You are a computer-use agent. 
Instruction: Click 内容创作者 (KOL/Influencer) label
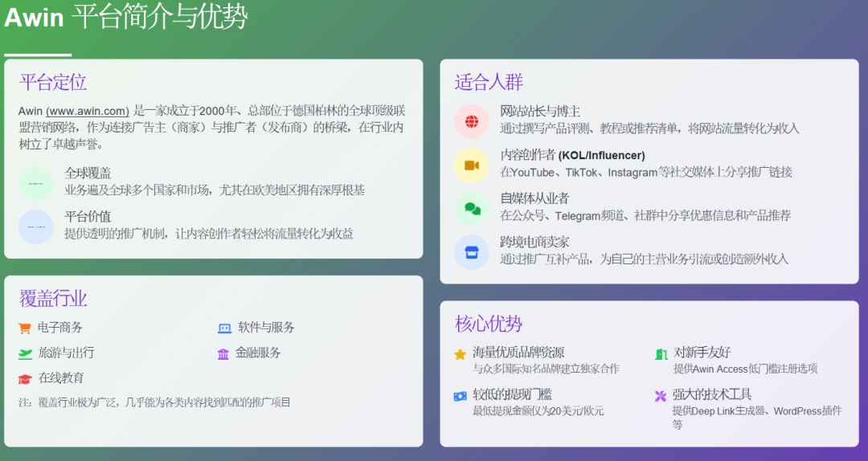click(x=572, y=155)
